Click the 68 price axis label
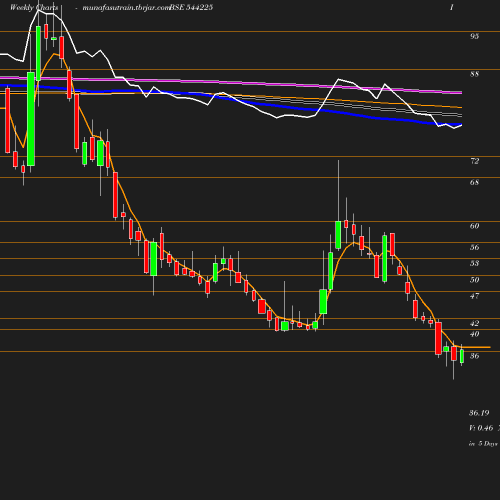The image size is (500, 500). point(474,182)
